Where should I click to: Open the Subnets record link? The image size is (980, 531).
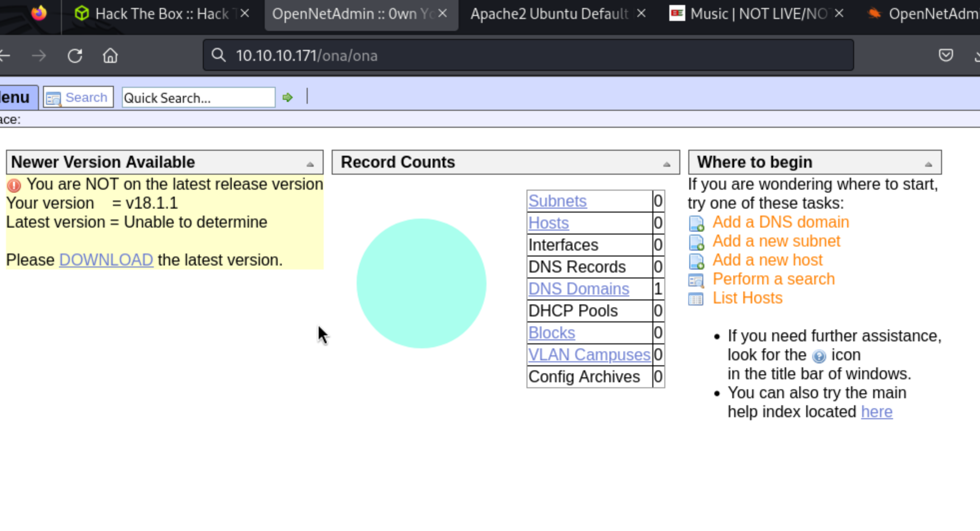[557, 201]
